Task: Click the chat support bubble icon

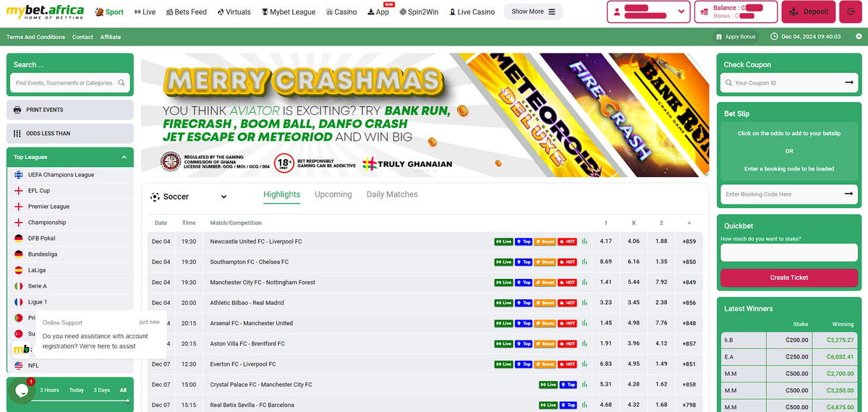Action: click(21, 390)
